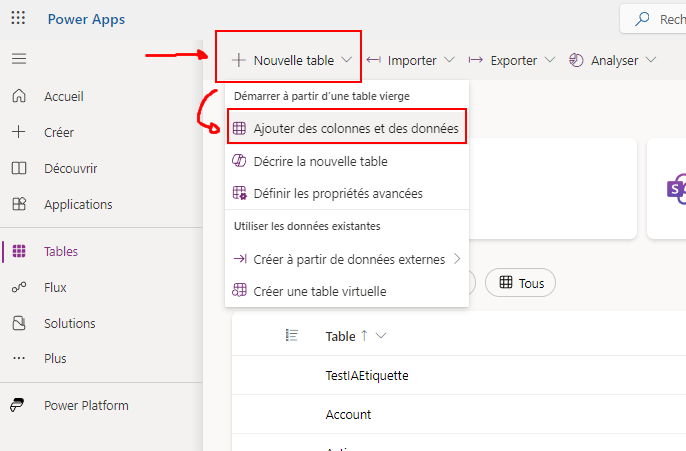Click the Applications icon in sidebar
The image size is (686, 451).
pyautogui.click(x=19, y=204)
